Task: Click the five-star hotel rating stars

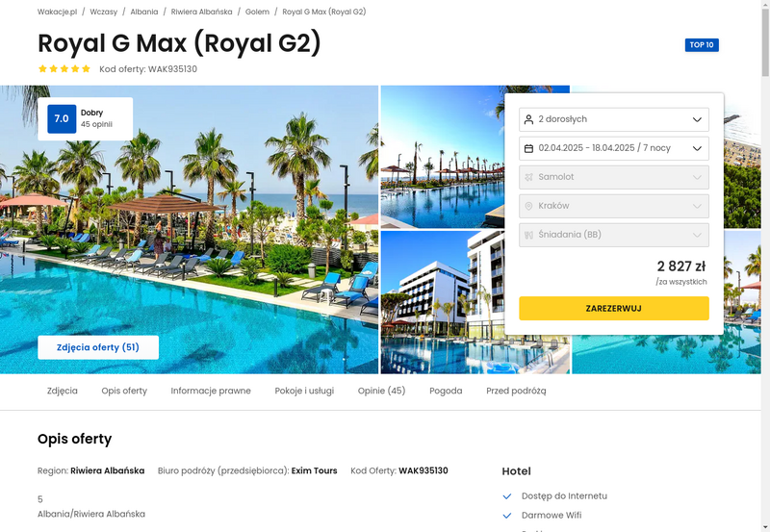Action: tap(64, 68)
